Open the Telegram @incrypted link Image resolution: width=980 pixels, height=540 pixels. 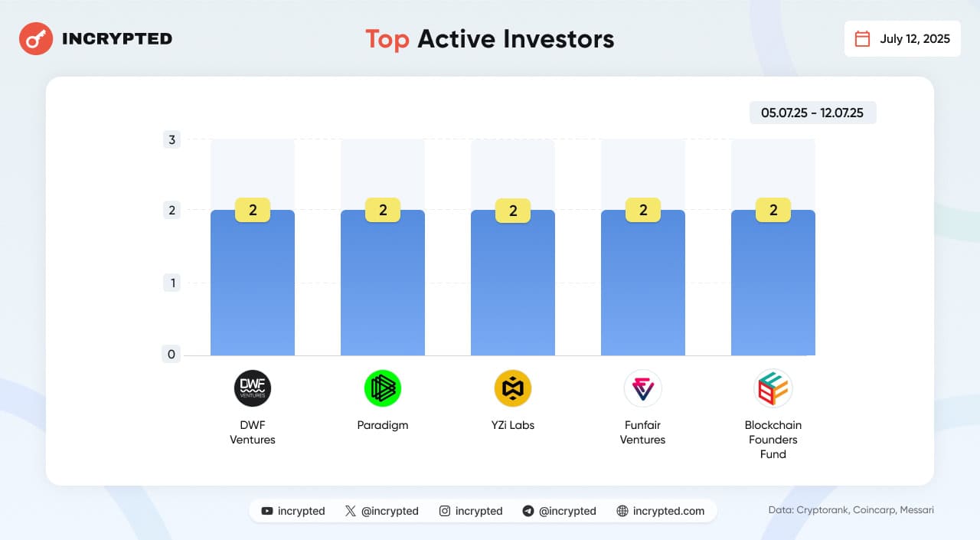click(x=559, y=511)
